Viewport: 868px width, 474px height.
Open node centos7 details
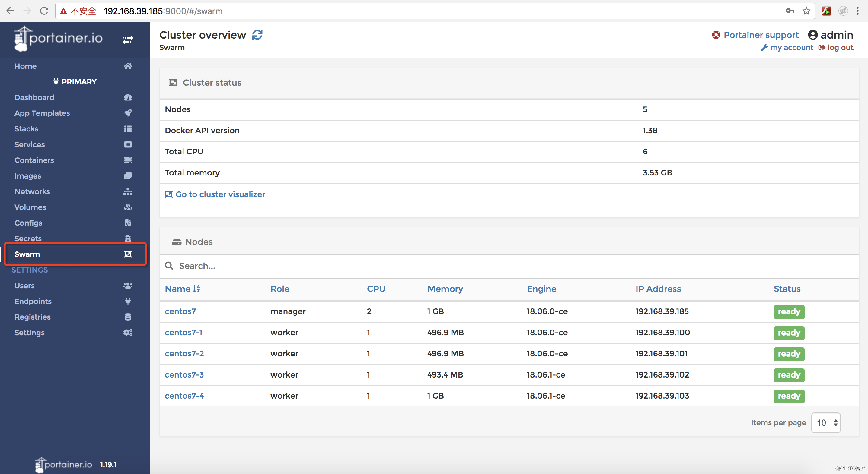click(180, 311)
